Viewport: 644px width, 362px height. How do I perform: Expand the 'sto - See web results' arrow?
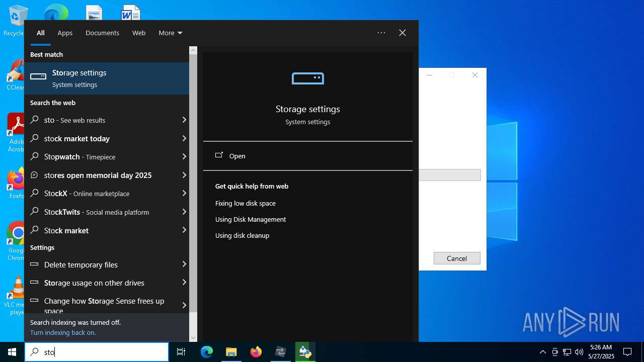coord(184,120)
